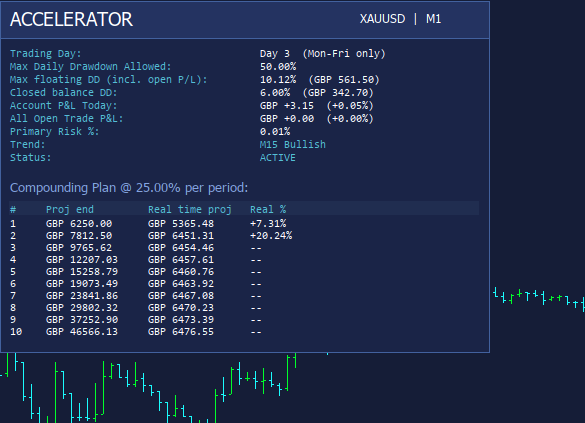Click the +20.24% real percent in row 2
The height and width of the screenshot is (423, 585).
(271, 236)
